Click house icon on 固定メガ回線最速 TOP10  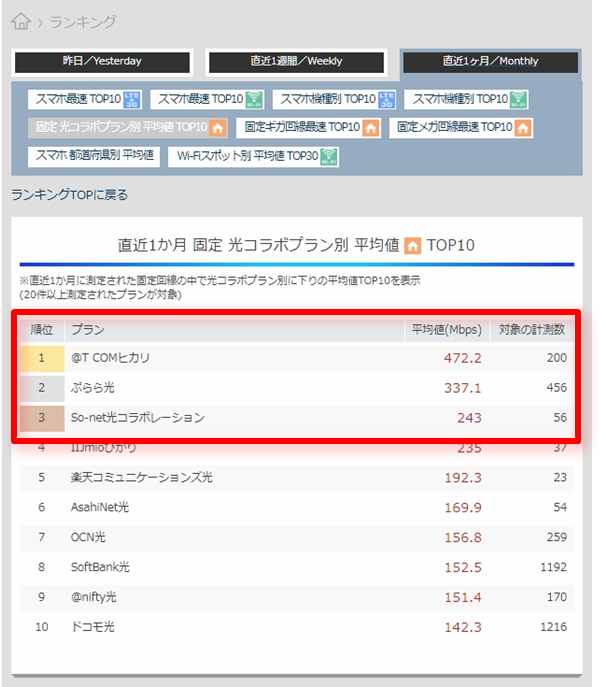(x=523, y=128)
